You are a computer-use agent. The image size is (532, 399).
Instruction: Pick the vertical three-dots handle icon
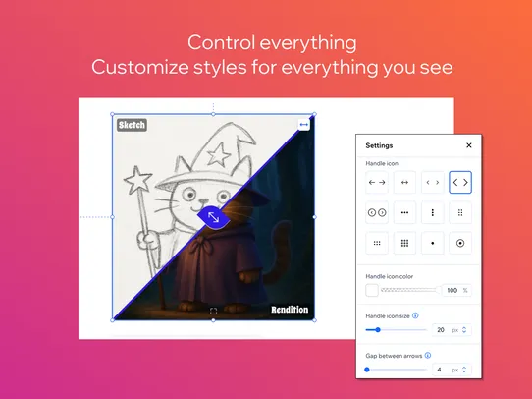[432, 212]
